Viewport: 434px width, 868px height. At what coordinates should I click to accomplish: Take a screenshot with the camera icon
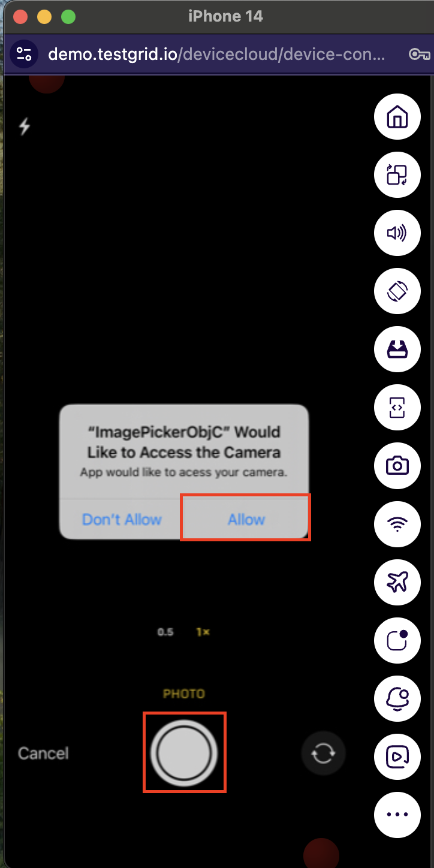tap(397, 466)
